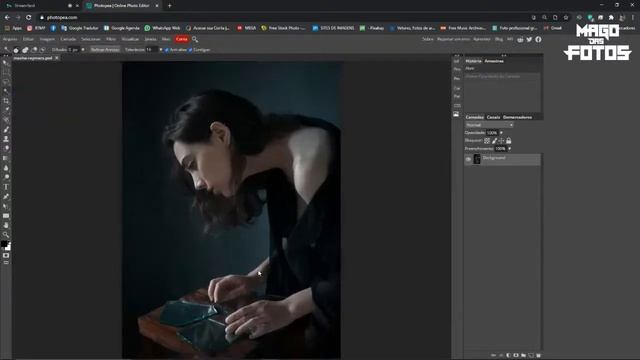Viewport: 640px width, 360px height.
Task: Select the Rectangle Select tool
Action: [6, 72]
